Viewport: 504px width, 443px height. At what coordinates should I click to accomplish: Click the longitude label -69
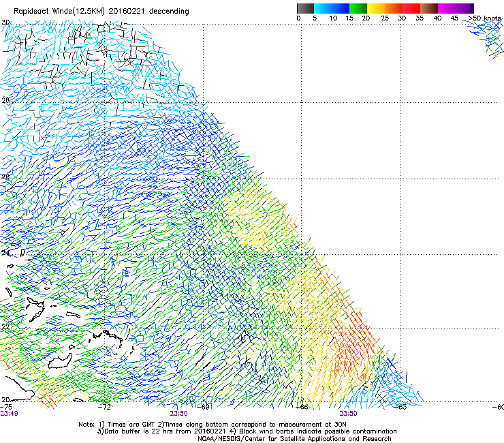pyautogui.click(x=203, y=407)
